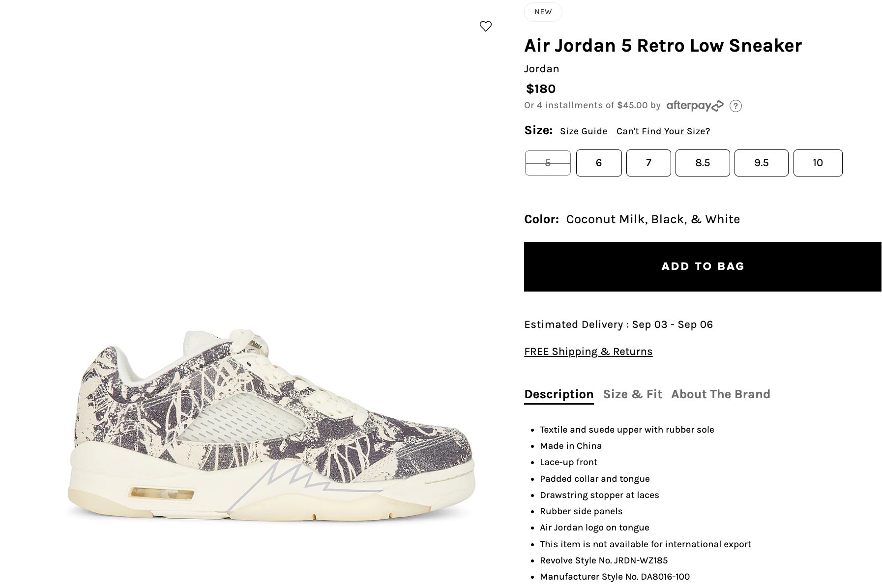Open the Jordan brand link
The image size is (882, 588).
pyautogui.click(x=541, y=69)
